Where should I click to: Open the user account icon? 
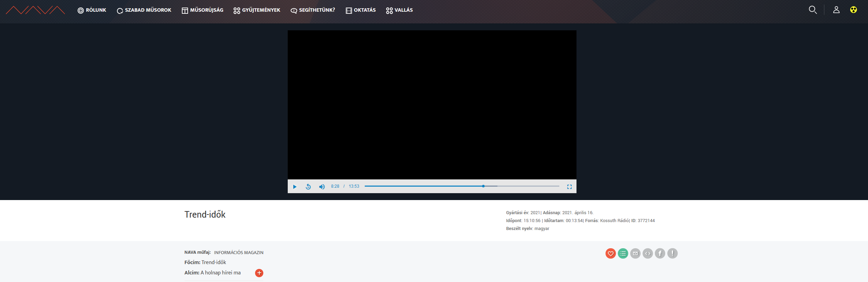pyautogui.click(x=836, y=10)
